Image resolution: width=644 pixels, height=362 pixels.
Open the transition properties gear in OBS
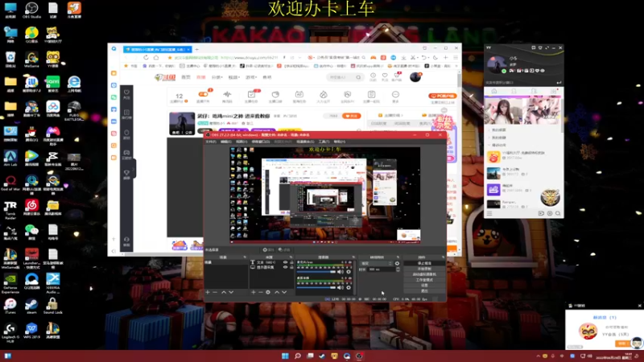pyautogui.click(x=397, y=264)
